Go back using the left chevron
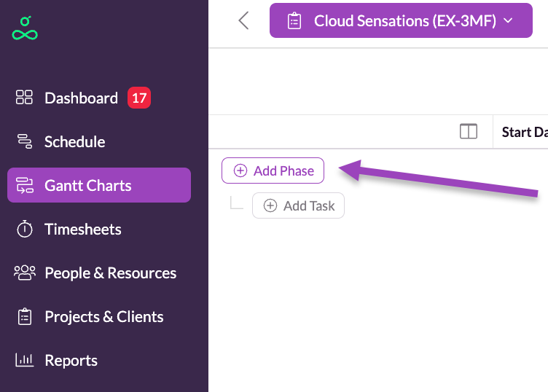This screenshot has width=548, height=392. (x=243, y=20)
